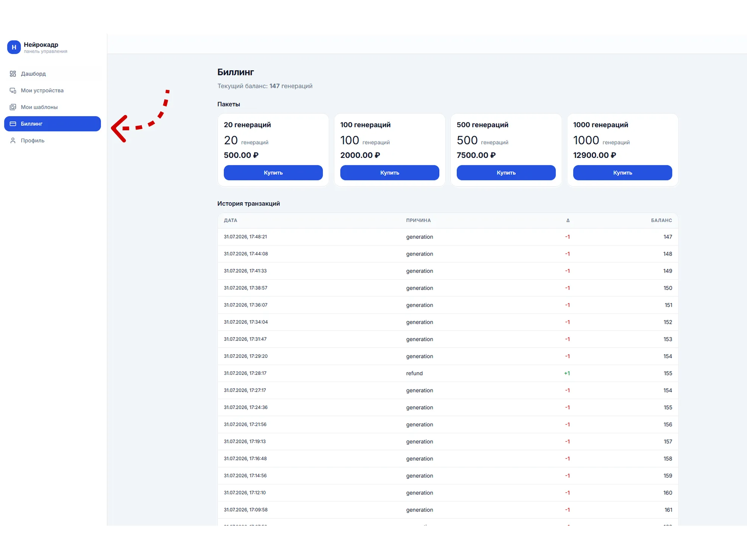Click the Нейрокадр brand title
Screen dimensions: 747x560
click(x=41, y=44)
